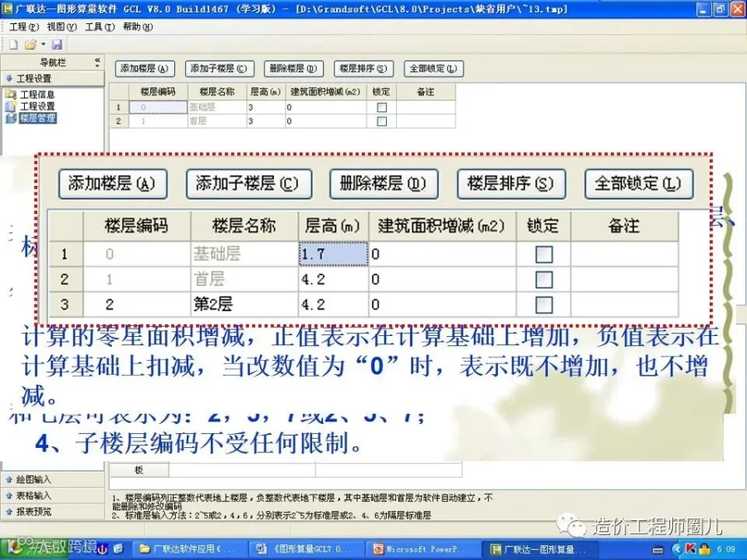
Task: Tick the 锁定 checkbox for 基础层 in the small table
Action: pos(382,108)
